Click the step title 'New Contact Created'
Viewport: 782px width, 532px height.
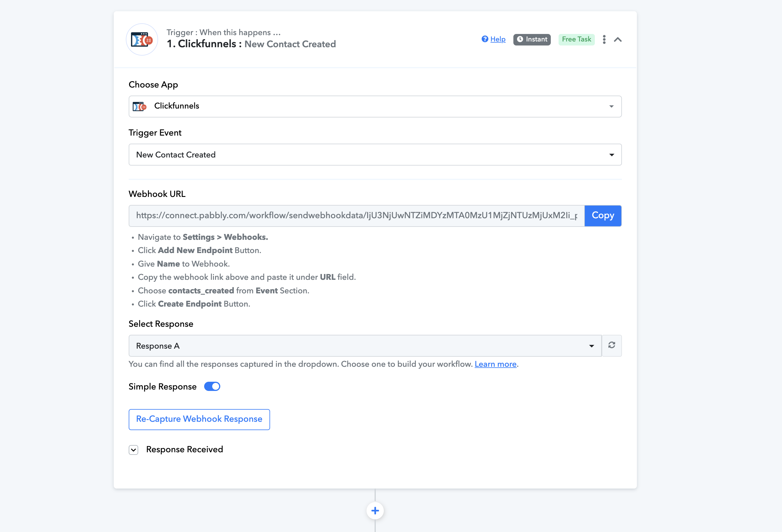pos(290,44)
